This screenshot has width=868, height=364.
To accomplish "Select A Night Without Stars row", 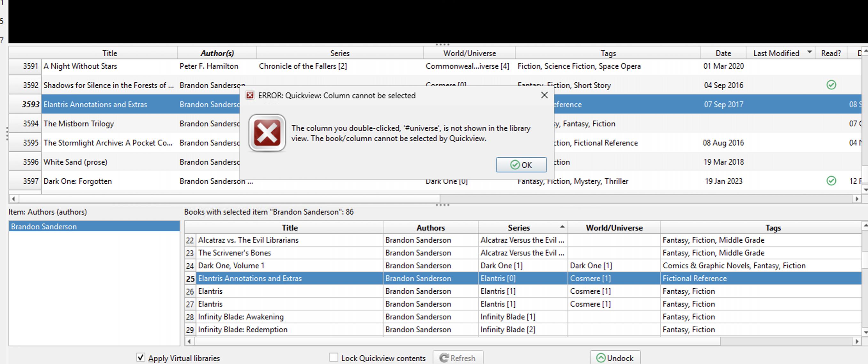I will pyautogui.click(x=80, y=66).
